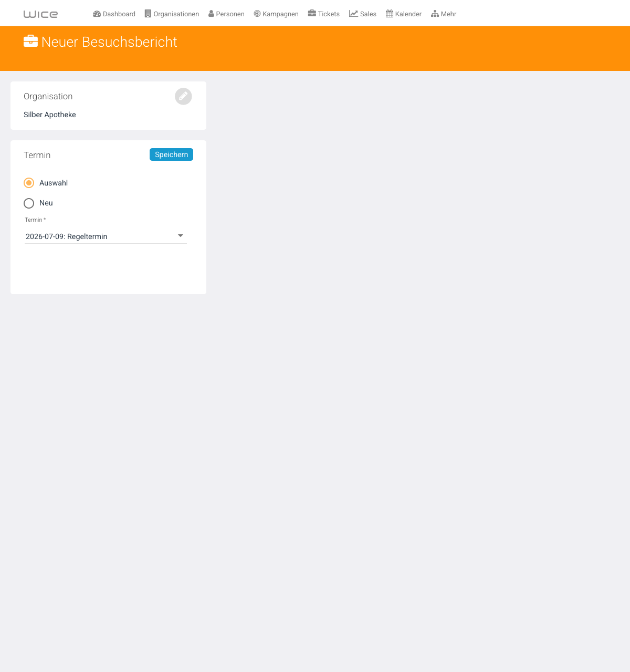
Task: Click the Dashboard gauge icon
Action: (x=97, y=14)
